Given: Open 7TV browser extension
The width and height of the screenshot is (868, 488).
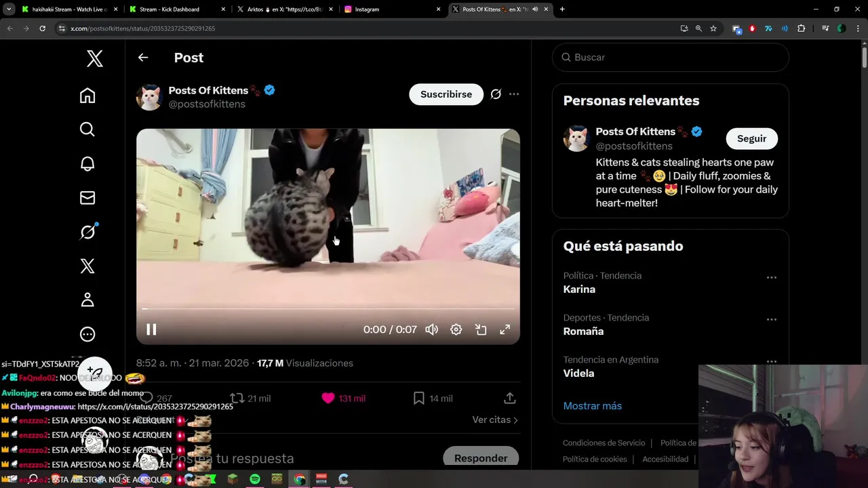Looking at the screenshot, I should point(768,28).
